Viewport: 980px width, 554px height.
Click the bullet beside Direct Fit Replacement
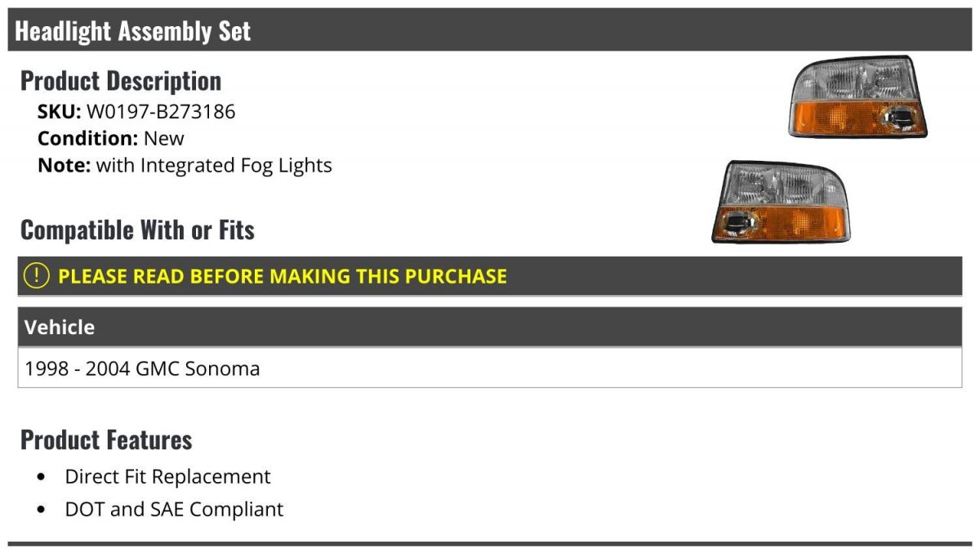pos(42,476)
